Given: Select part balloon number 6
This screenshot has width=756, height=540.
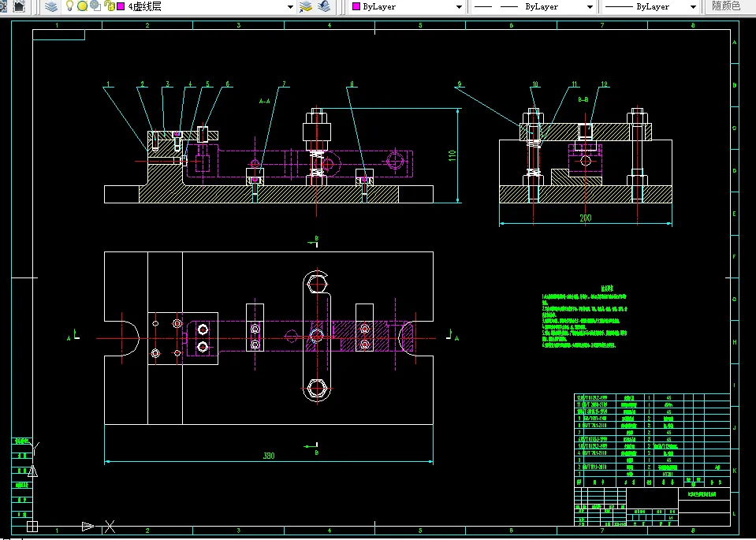Looking at the screenshot, I should (x=228, y=84).
